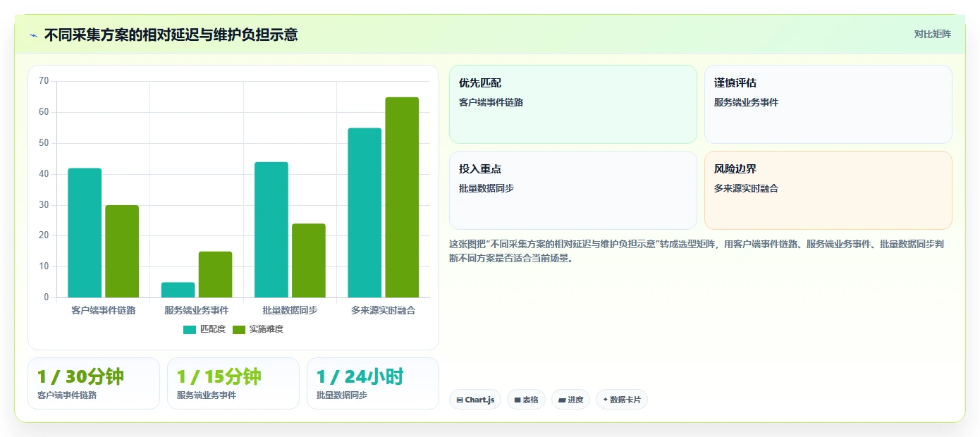Select the 1 / 24小时 stat card
This screenshot has width=980, height=437.
pyautogui.click(x=373, y=383)
